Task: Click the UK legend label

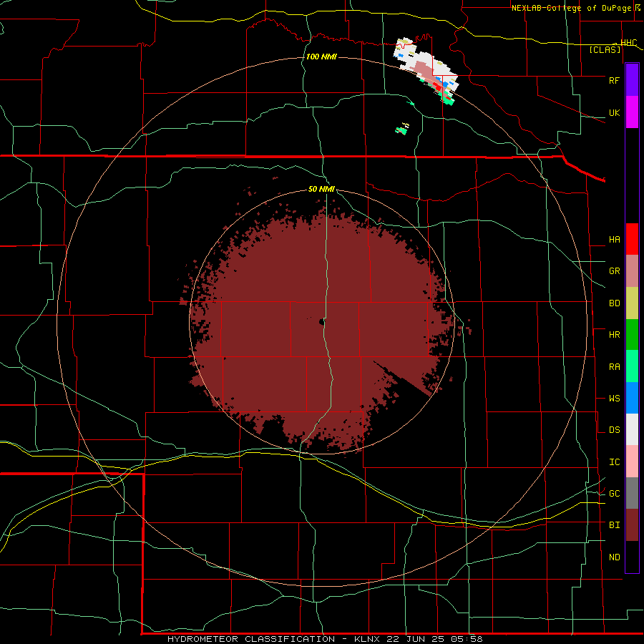Action: [614, 112]
